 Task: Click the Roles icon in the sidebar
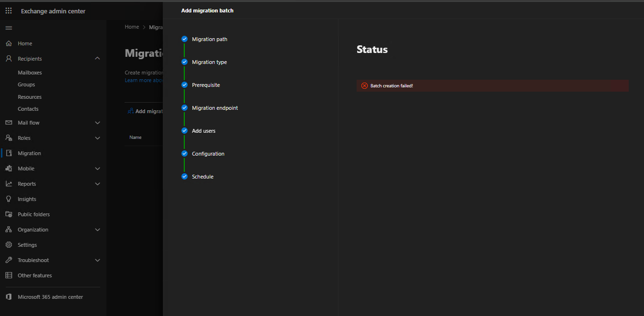click(x=8, y=138)
